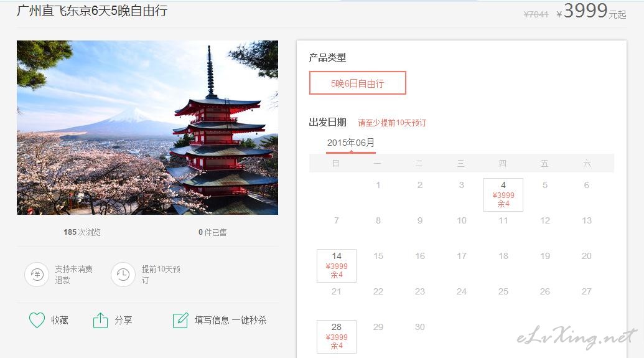The width and height of the screenshot is (644, 358).
Task: Click calendar date 13
Action: click(x=587, y=221)
